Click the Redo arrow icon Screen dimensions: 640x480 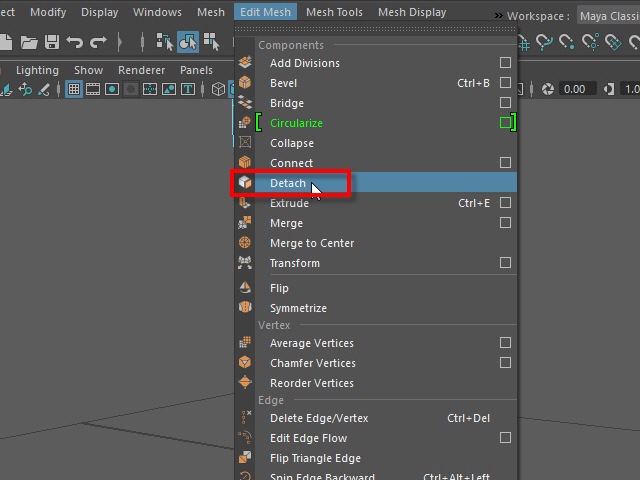98,42
